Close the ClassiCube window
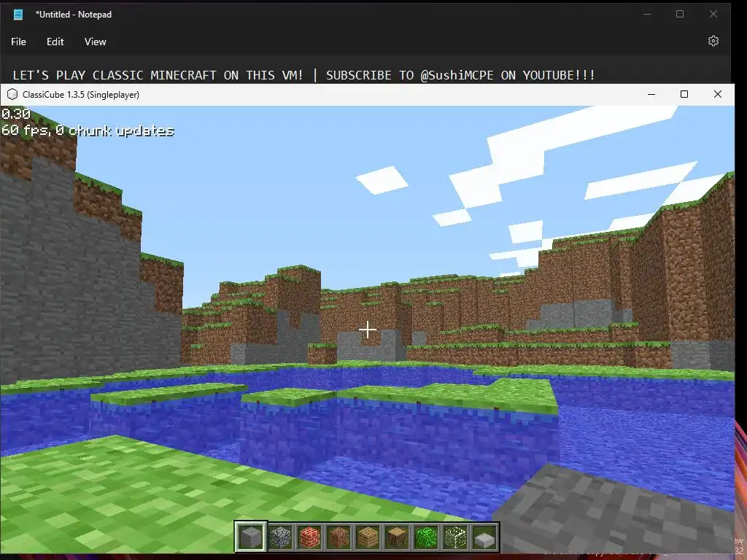The image size is (747, 560). tap(718, 94)
